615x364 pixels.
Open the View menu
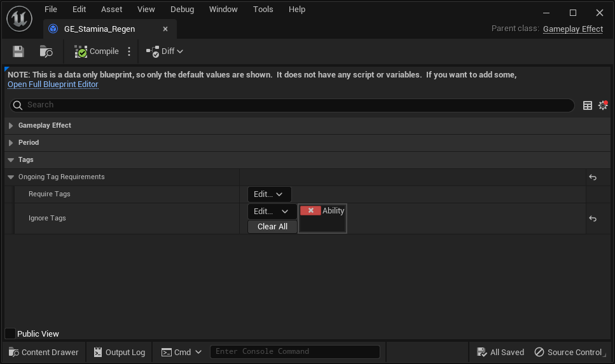(146, 10)
